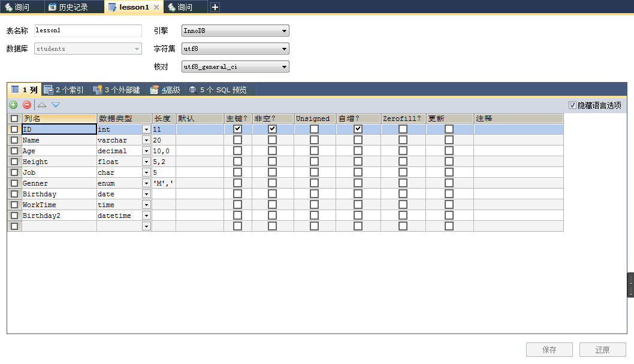Check 更新 checkbox for Birthday2 row

click(x=449, y=216)
